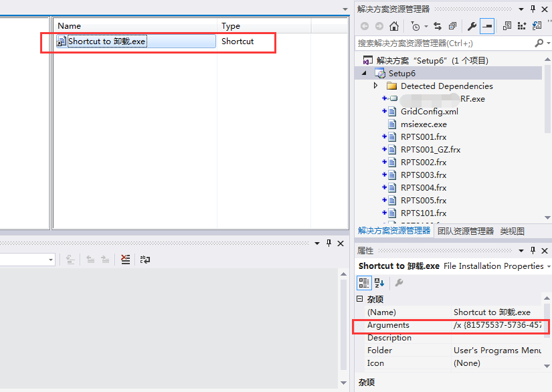Open the Output source combo box dropdown

51,260
